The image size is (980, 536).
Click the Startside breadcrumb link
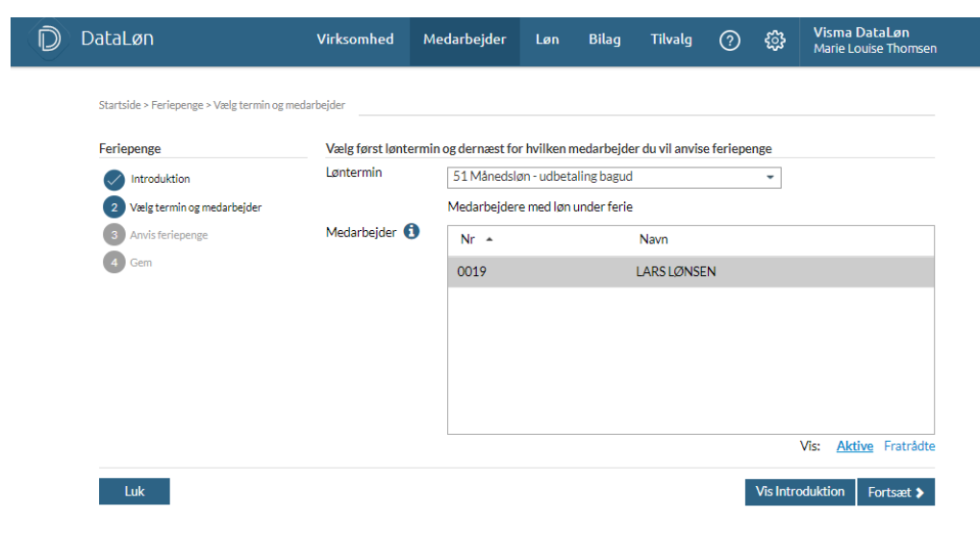[x=119, y=105]
